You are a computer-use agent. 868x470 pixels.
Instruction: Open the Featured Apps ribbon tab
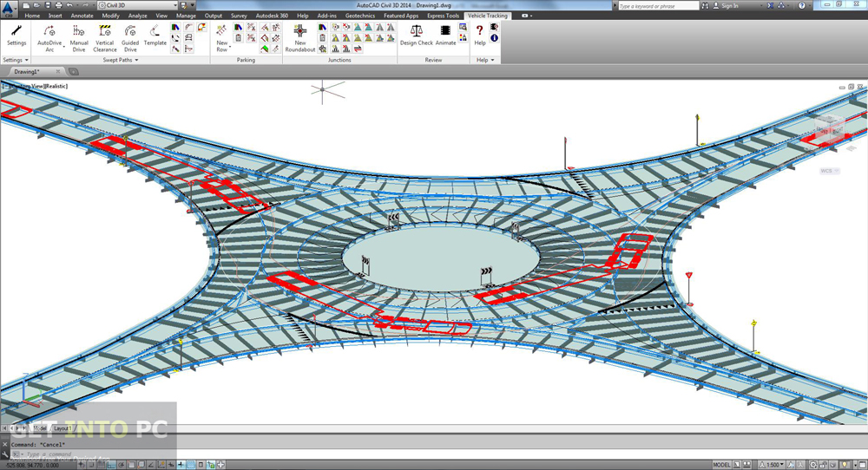401,16
